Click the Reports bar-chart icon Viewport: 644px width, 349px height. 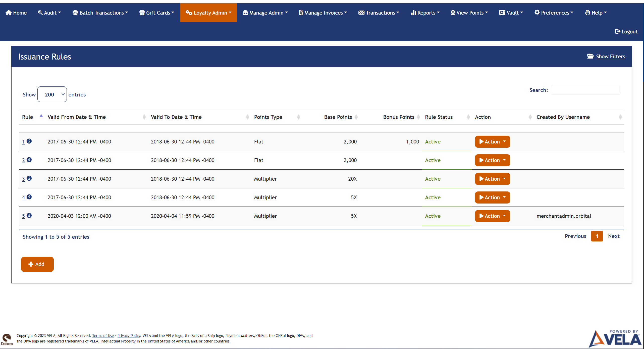coord(414,12)
